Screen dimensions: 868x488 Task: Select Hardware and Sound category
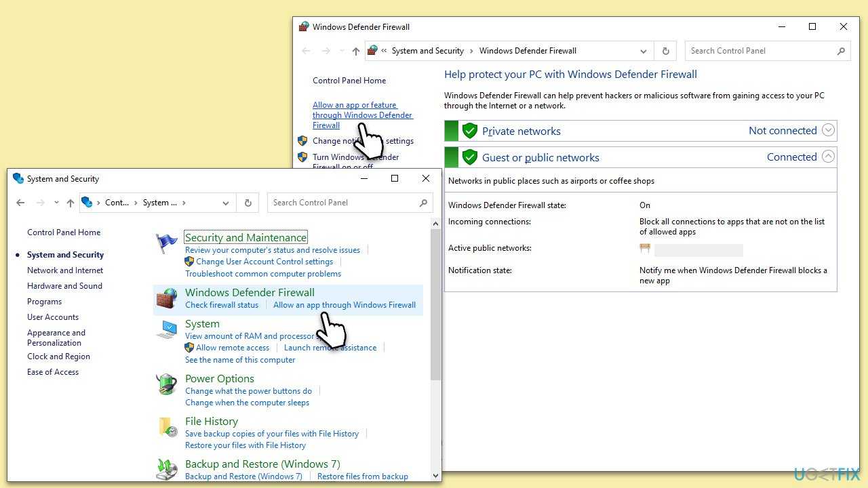tap(64, 286)
